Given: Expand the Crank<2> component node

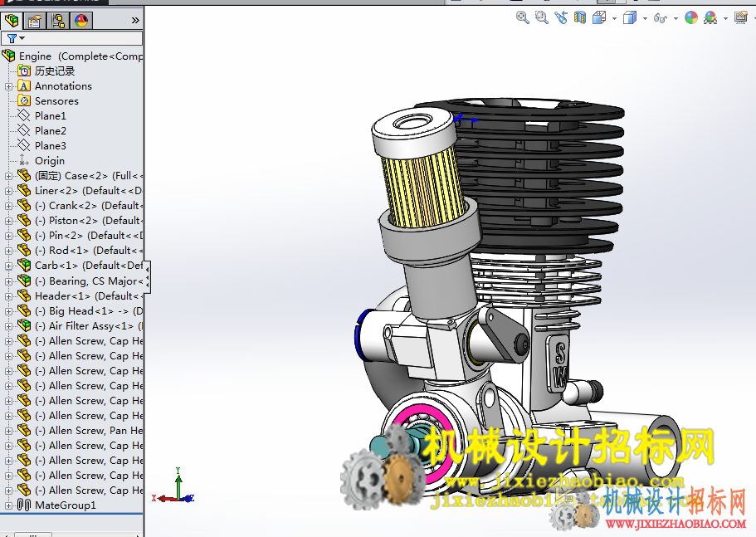Looking at the screenshot, I should click(8, 207).
